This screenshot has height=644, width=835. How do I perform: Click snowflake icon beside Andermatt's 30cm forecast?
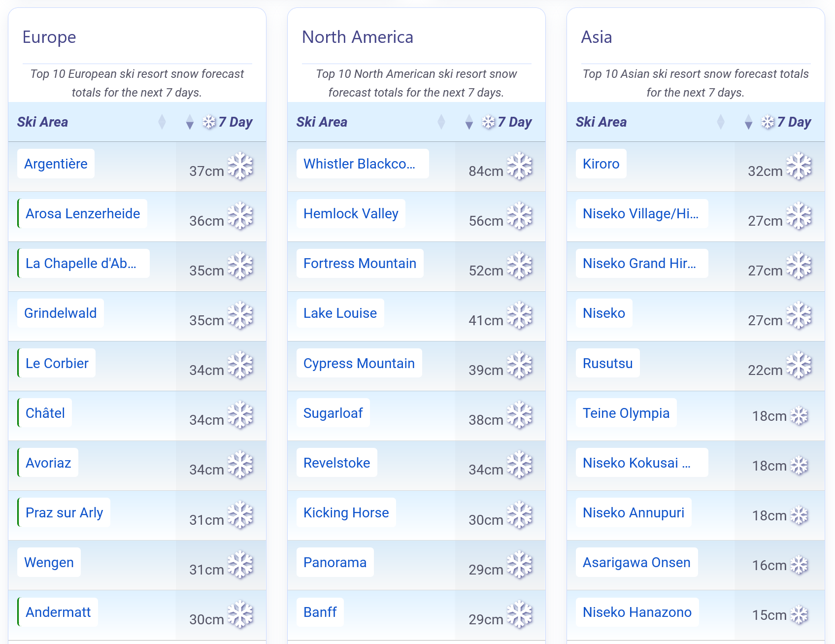(x=240, y=614)
